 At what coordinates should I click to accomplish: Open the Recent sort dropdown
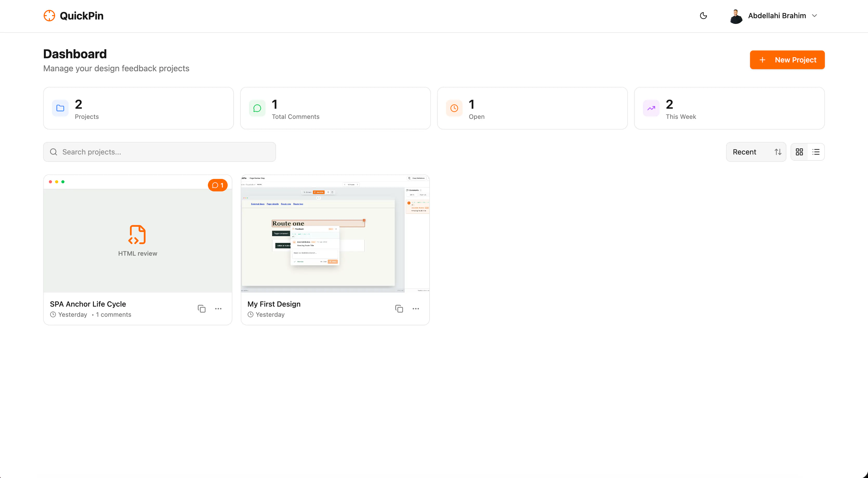coord(756,152)
